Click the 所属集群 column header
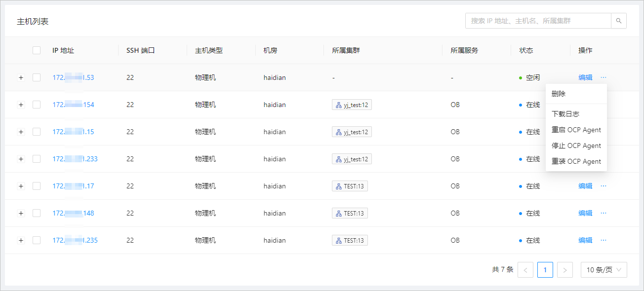The height and width of the screenshot is (291, 644). coord(346,50)
